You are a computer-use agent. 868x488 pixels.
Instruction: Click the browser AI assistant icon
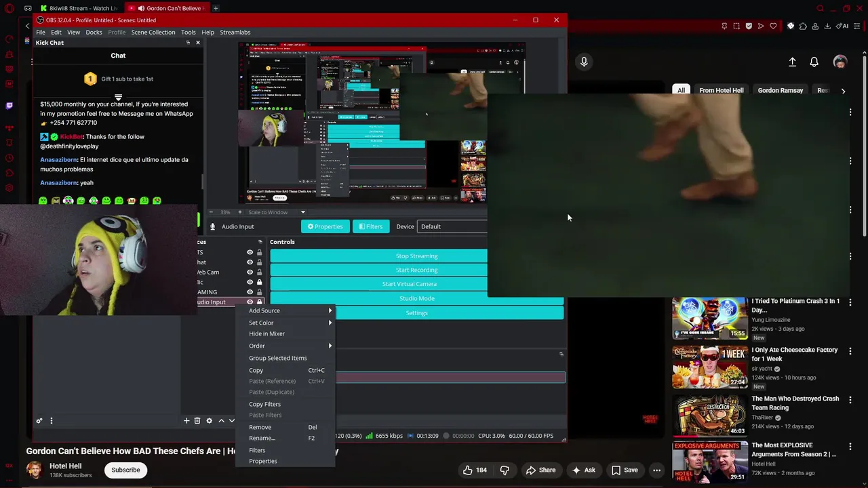842,26
